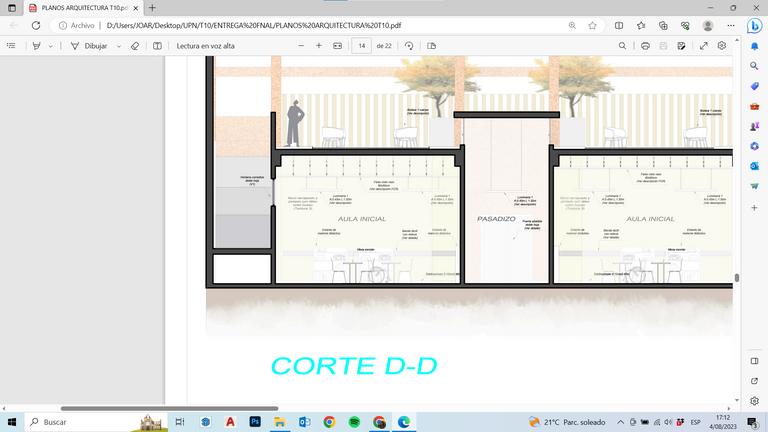Open the weather widget 21°C Parc. soleado
The width and height of the screenshot is (768, 432).
567,422
